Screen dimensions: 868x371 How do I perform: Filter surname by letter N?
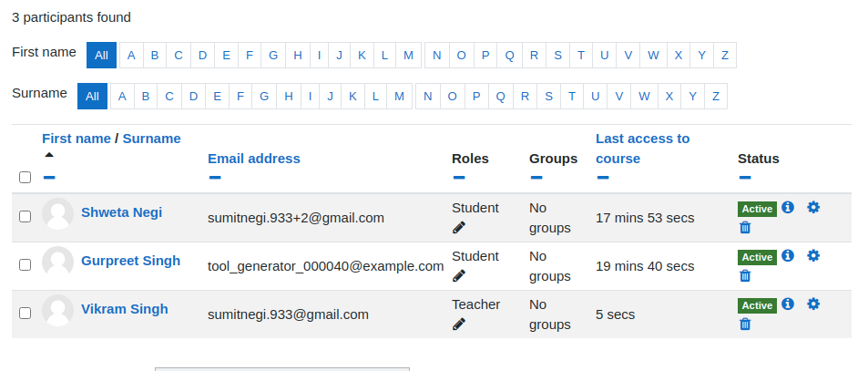tap(427, 97)
